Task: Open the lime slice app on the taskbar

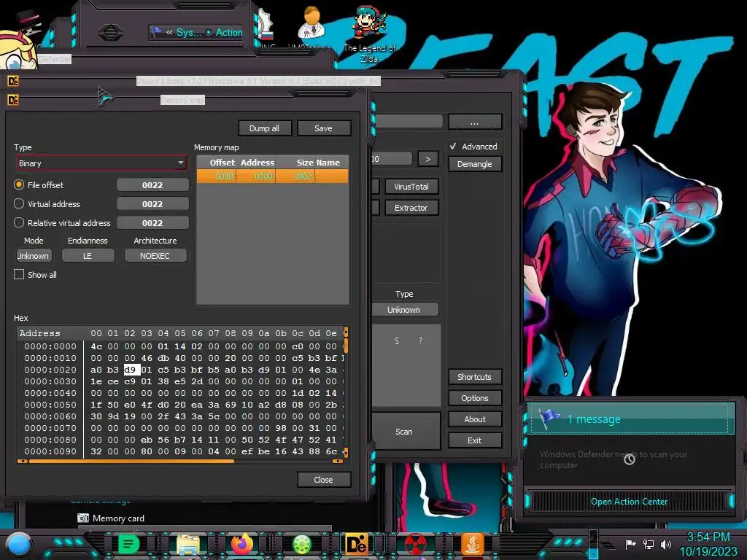Action: click(301, 544)
